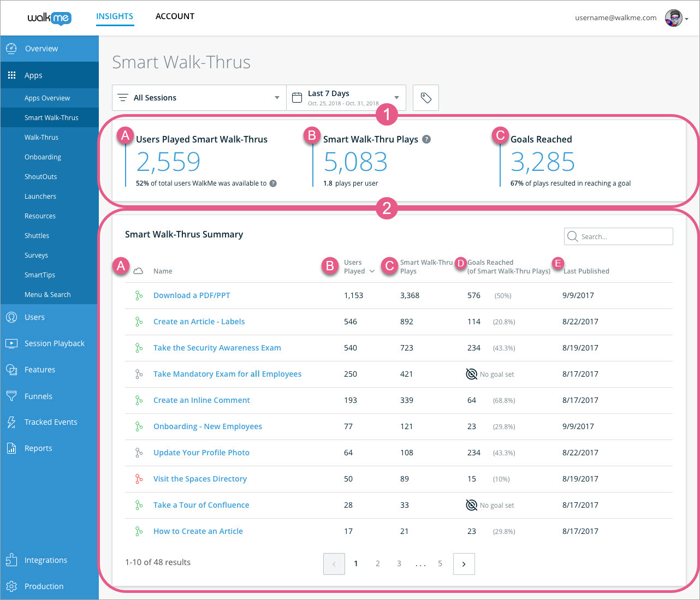Image resolution: width=700 pixels, height=600 pixels.
Task: Click the tag filter icon beside the date picker
Action: tap(425, 97)
